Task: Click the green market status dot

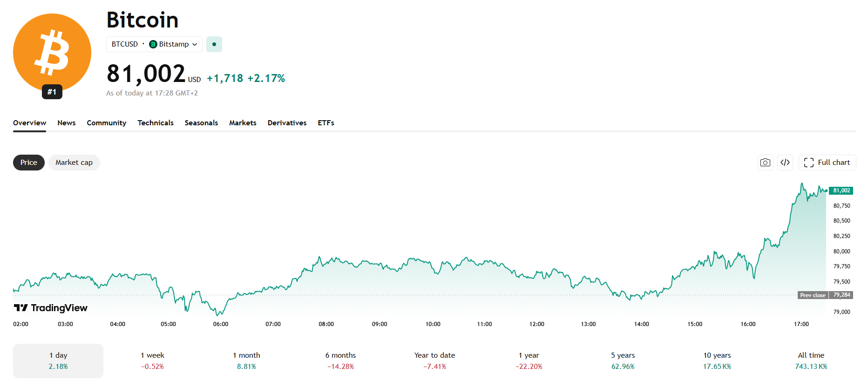Action: click(214, 44)
